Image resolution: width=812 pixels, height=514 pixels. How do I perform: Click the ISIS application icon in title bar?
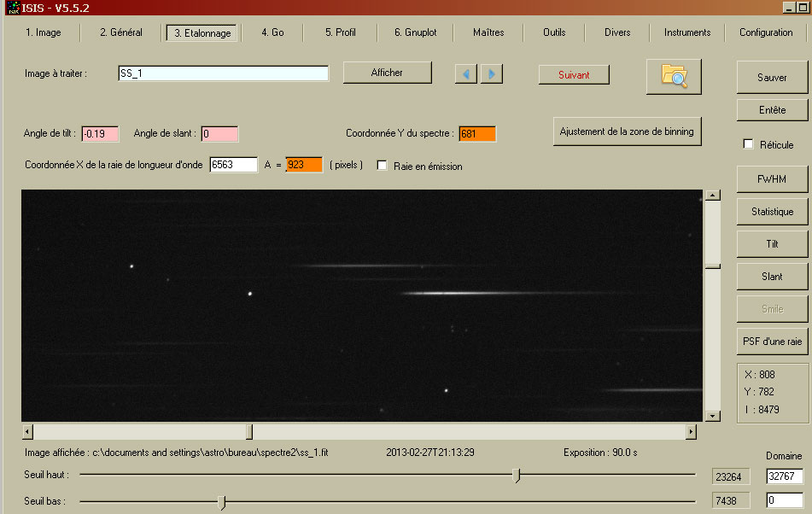point(13,7)
